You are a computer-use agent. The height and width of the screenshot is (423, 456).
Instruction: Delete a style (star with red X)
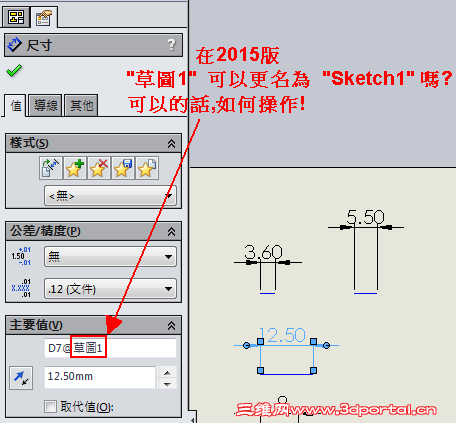pyautogui.click(x=99, y=168)
